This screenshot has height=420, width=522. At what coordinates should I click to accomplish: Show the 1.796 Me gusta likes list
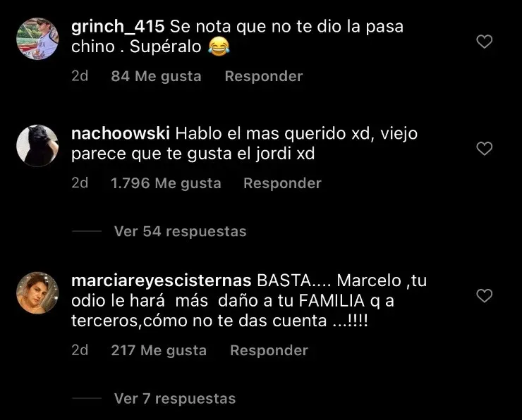(x=166, y=183)
